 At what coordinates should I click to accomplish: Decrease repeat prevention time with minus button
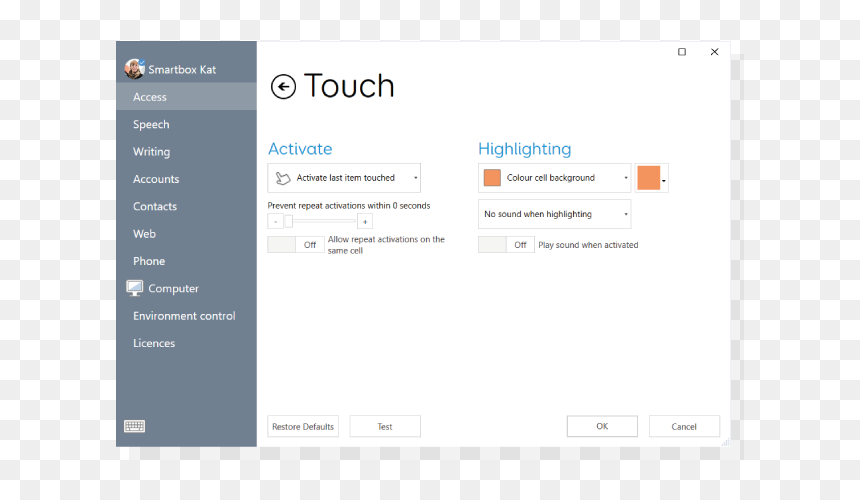coord(275,221)
